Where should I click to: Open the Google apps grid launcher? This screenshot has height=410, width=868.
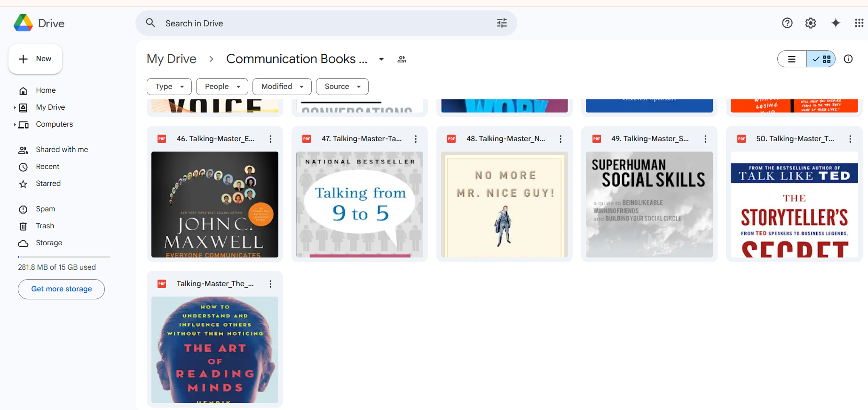[x=859, y=23]
